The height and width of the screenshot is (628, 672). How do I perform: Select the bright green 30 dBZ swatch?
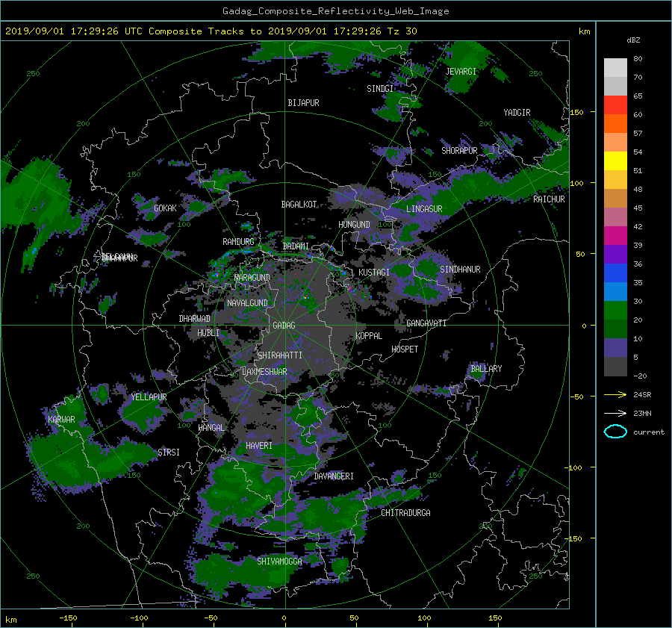(615, 310)
